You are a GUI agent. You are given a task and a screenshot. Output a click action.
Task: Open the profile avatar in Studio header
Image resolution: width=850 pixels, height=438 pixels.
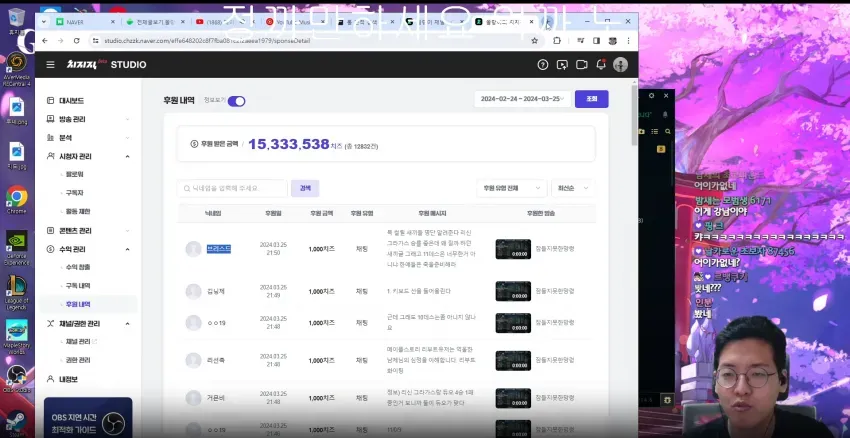coord(620,65)
